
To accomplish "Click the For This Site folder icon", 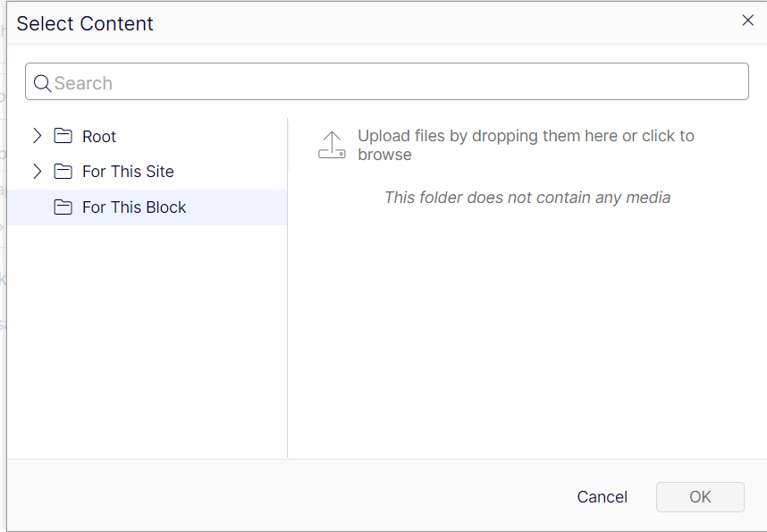I will point(63,172).
